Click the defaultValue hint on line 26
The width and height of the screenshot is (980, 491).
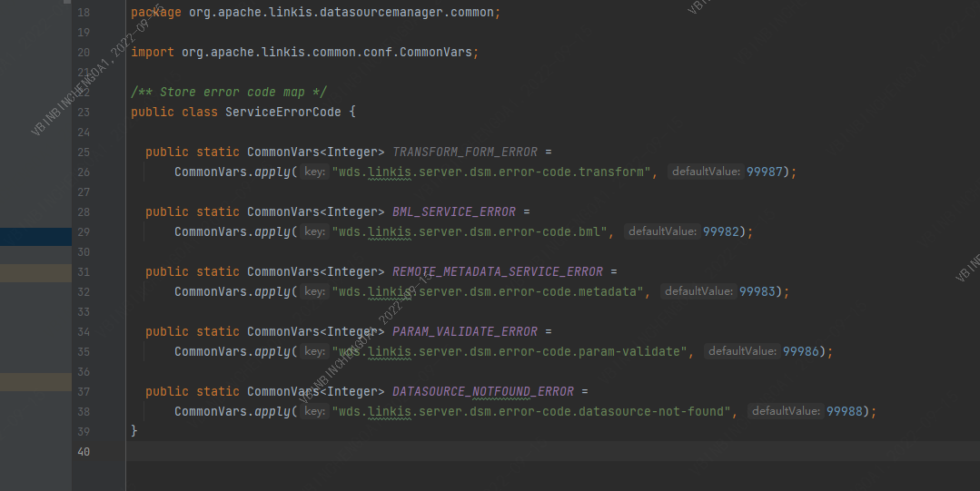[x=706, y=172]
